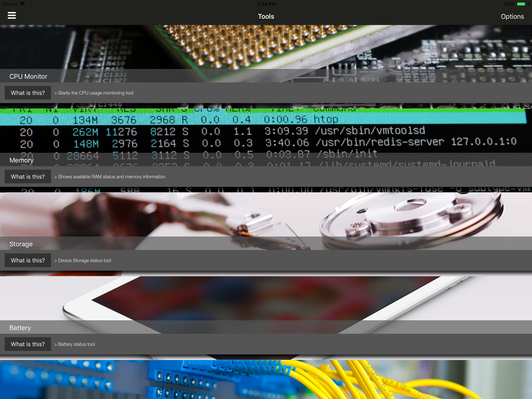Click 'Starts the CPU usage monitoring tool' text

click(95, 93)
